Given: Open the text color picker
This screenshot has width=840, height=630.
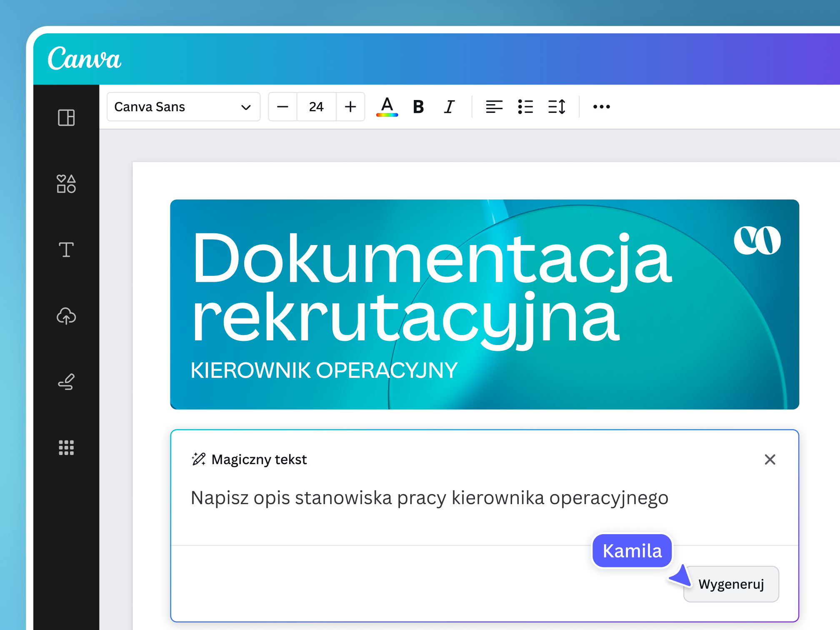Looking at the screenshot, I should (x=387, y=107).
